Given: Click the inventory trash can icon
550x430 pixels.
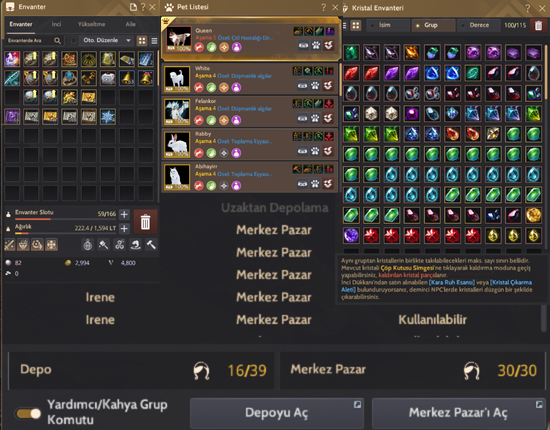Looking at the screenshot, I should [x=145, y=222].
